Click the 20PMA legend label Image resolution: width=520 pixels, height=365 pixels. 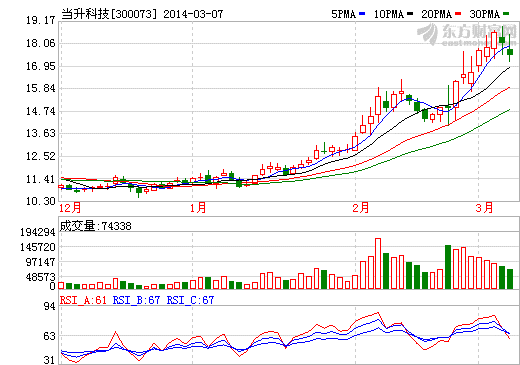[x=437, y=14]
